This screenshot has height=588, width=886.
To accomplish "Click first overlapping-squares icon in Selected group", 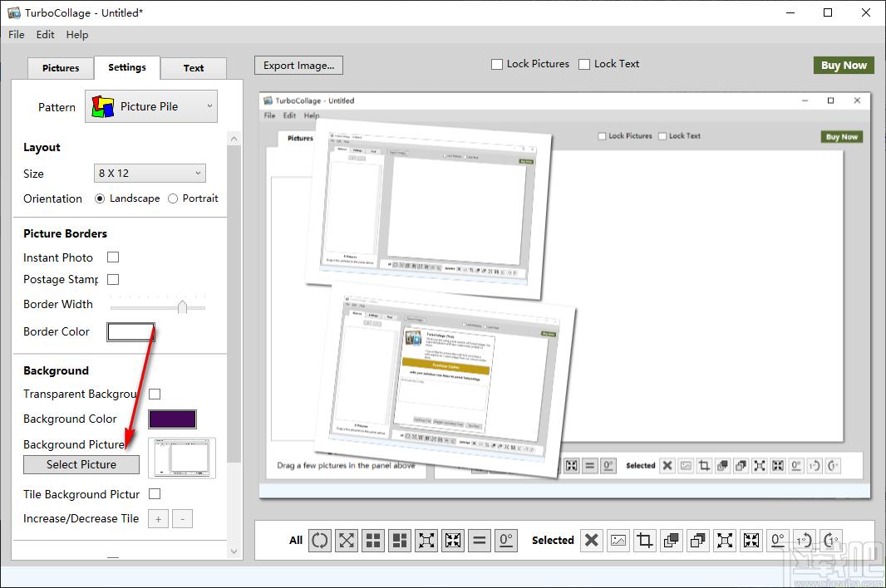I will point(672,541).
